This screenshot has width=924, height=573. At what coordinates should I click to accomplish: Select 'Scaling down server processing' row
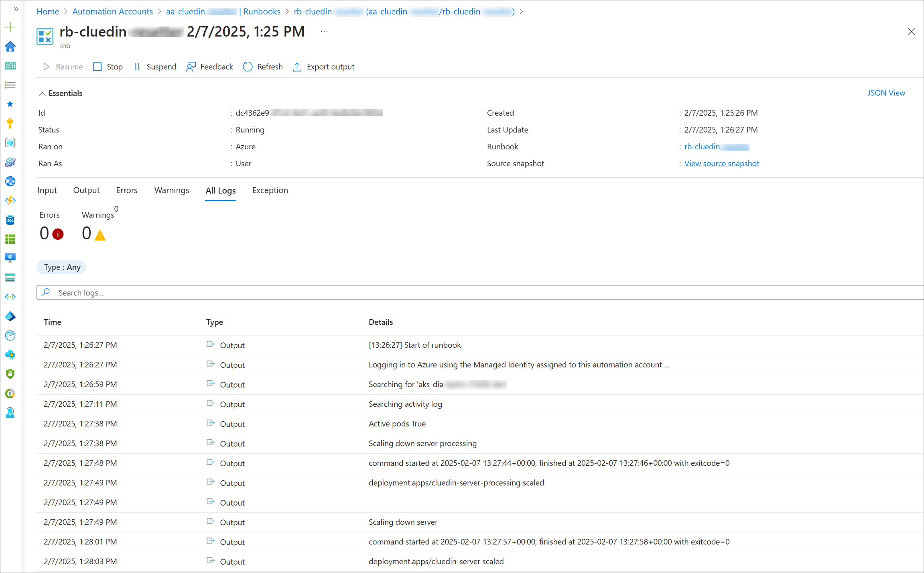[x=480, y=444]
